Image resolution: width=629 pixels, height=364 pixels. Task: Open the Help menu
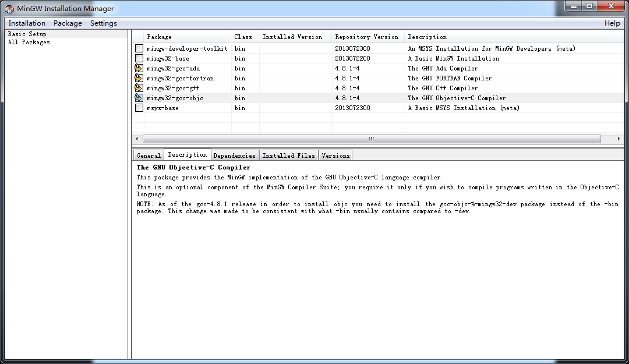(612, 23)
